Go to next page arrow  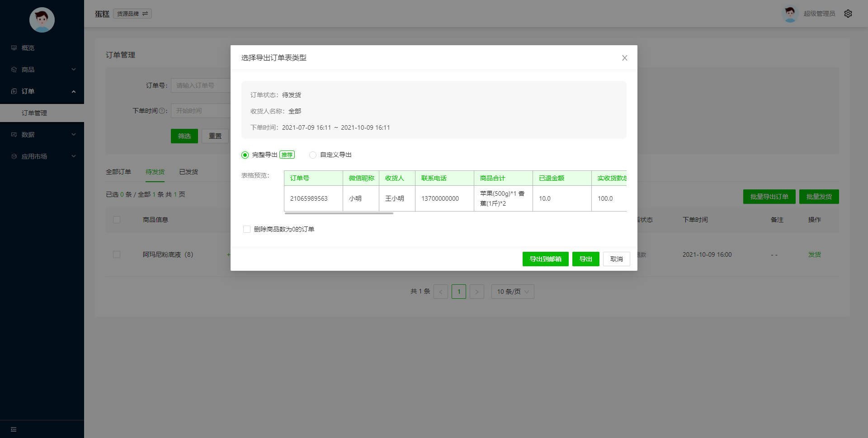[477, 292]
